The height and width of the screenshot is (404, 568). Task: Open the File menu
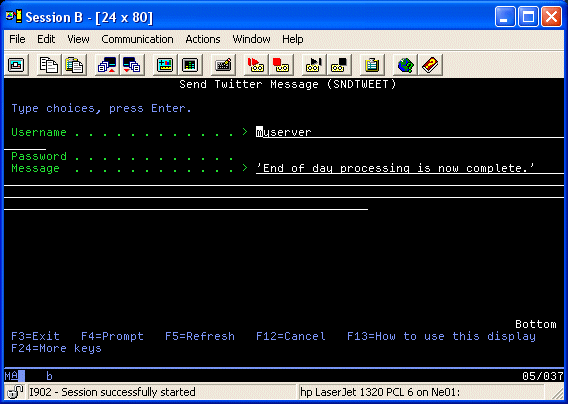[x=17, y=39]
